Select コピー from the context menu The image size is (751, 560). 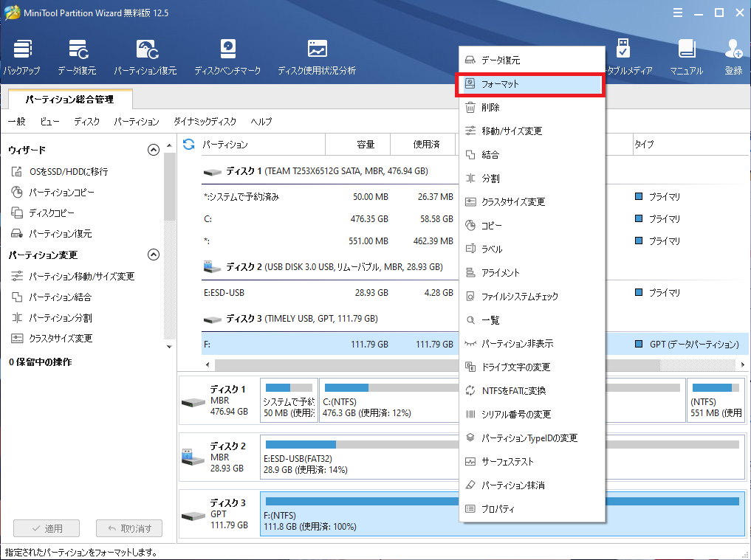click(x=532, y=226)
